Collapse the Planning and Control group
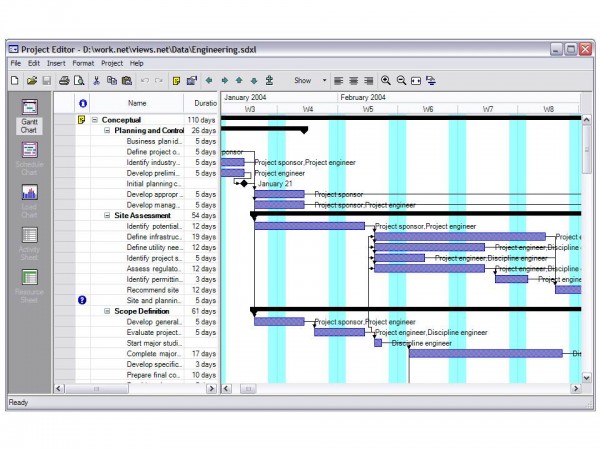Screen dimensions: 600x450 (107, 130)
